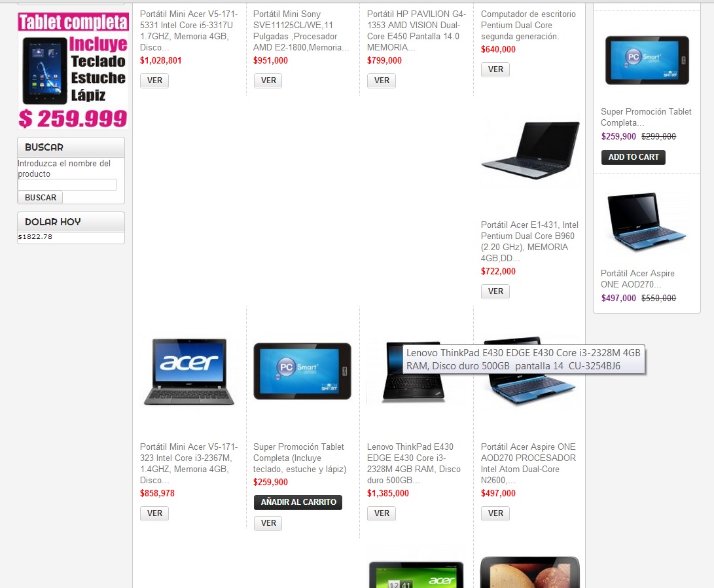This screenshot has width=714, height=588.
Task: Open the Lenovo ThinkPad E430 title link
Action: [x=414, y=463]
